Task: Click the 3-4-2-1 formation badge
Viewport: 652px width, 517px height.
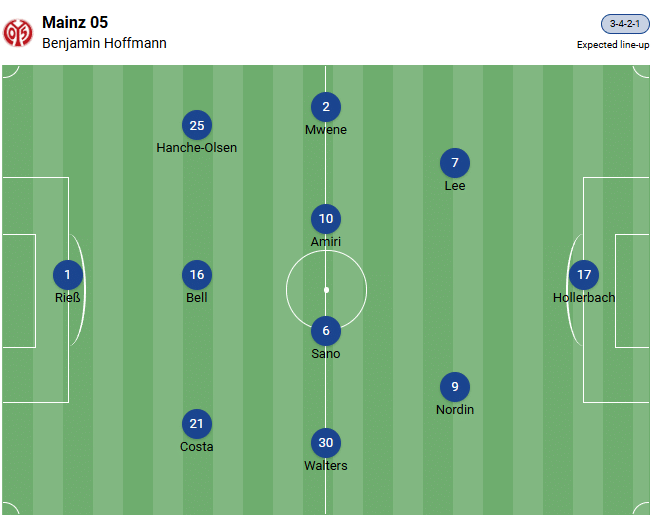Action: coord(625,24)
